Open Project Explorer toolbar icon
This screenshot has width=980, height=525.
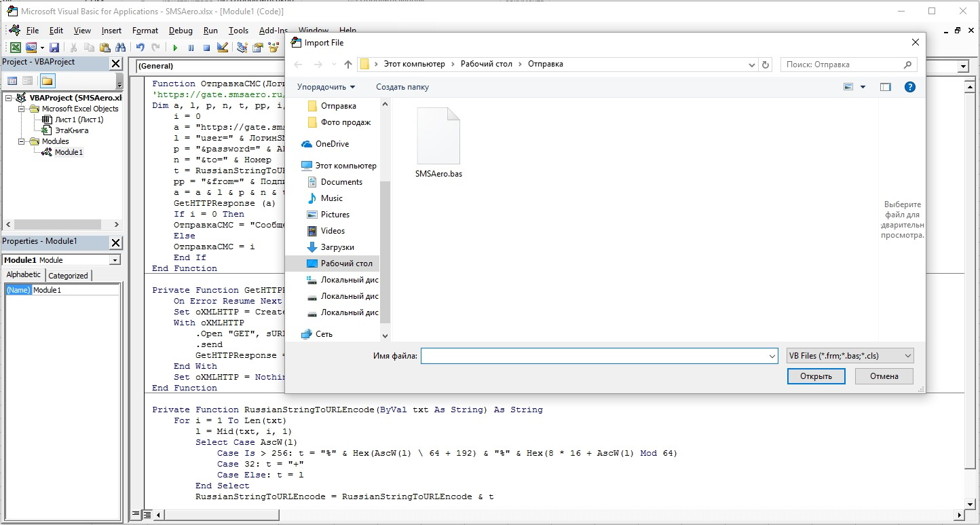pos(242,48)
